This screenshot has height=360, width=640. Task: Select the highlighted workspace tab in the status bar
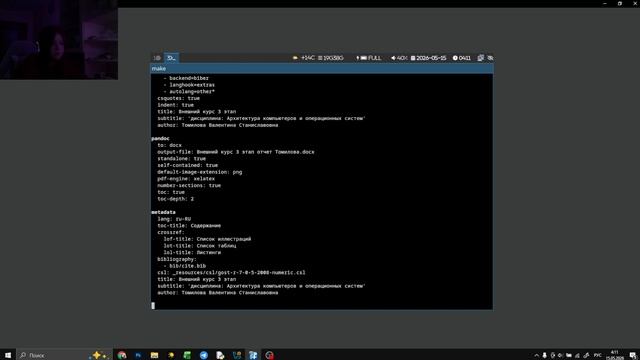coord(171,58)
